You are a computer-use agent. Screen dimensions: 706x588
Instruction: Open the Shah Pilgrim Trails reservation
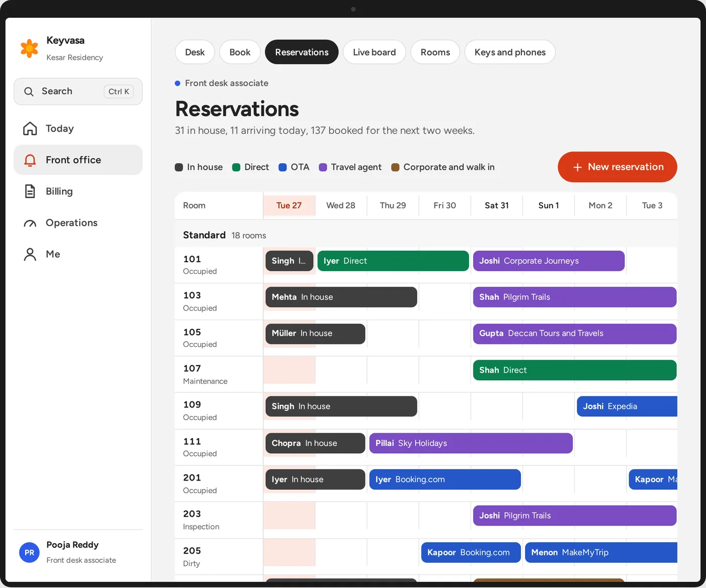pyautogui.click(x=575, y=297)
